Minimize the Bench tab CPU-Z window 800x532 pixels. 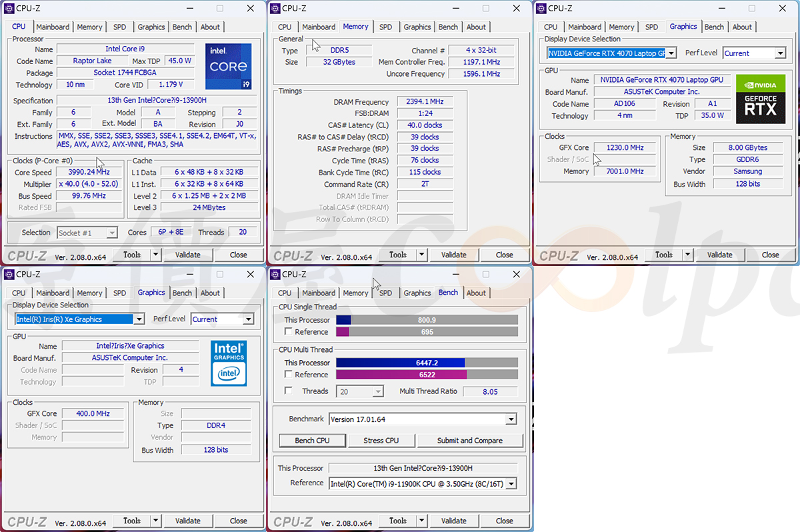(x=456, y=274)
